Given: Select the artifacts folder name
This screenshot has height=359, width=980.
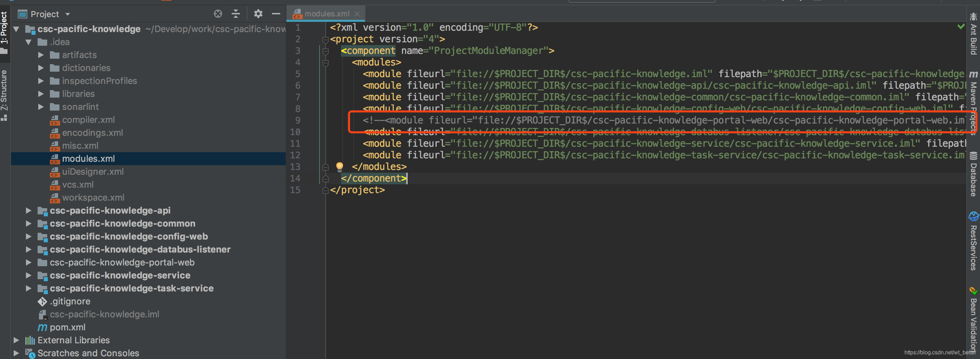Looking at the screenshot, I should tap(79, 55).
